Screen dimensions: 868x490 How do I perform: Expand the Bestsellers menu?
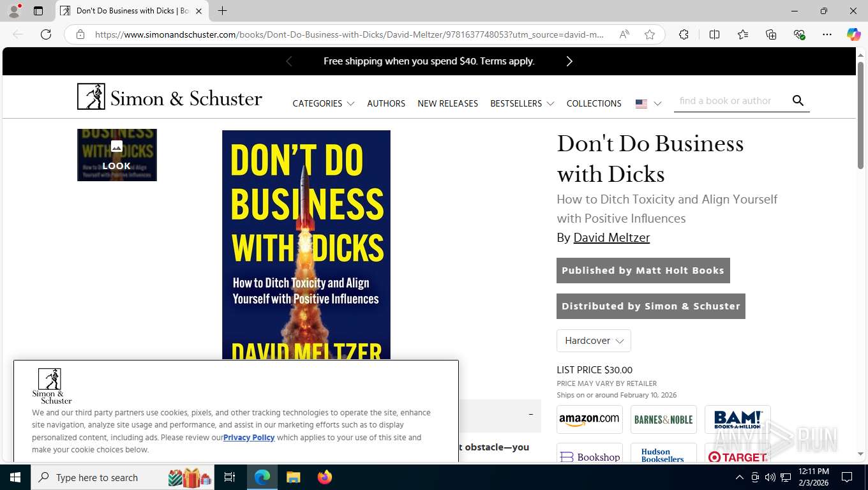pyautogui.click(x=522, y=103)
